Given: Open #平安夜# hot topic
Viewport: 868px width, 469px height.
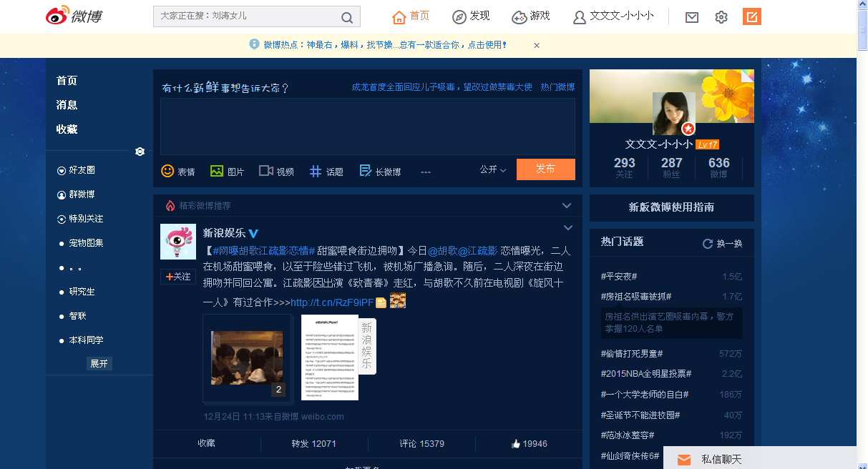Looking at the screenshot, I should 619,277.
